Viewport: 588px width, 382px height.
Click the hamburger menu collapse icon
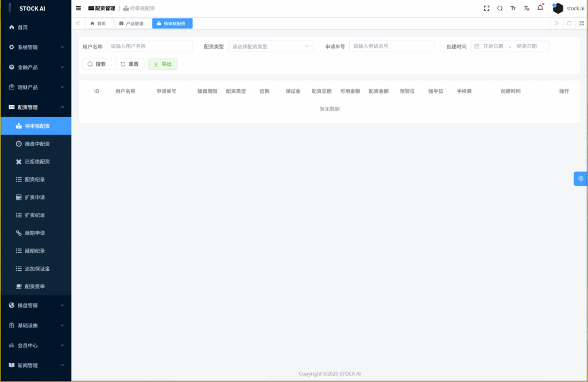79,9
